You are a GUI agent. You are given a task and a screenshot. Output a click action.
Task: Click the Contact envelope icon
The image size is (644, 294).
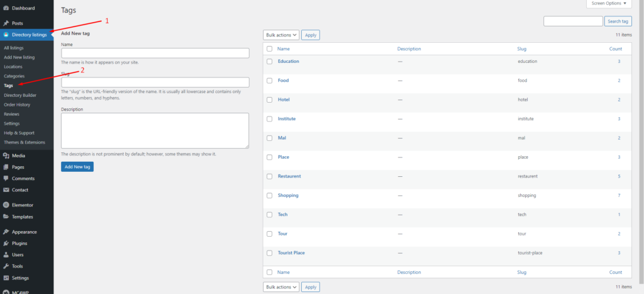[6, 190]
